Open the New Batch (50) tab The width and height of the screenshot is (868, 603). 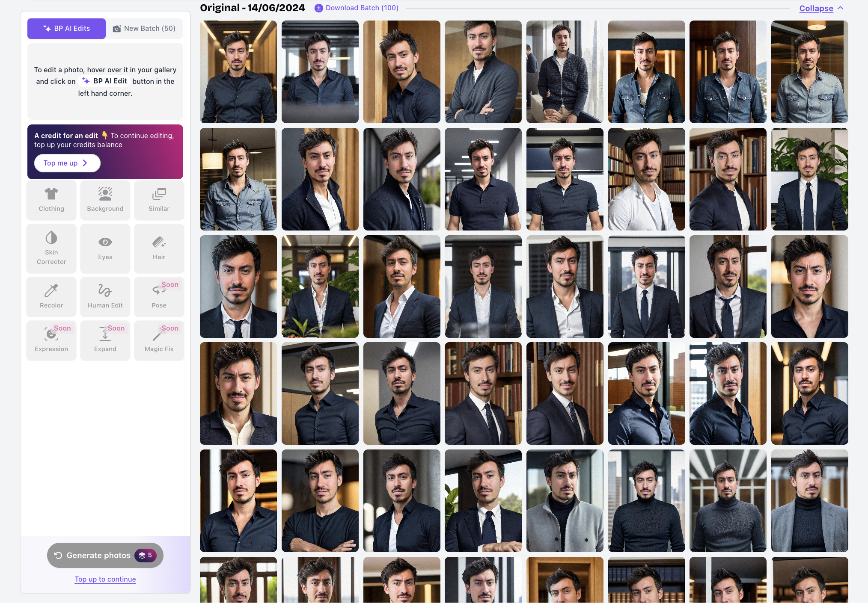(145, 28)
